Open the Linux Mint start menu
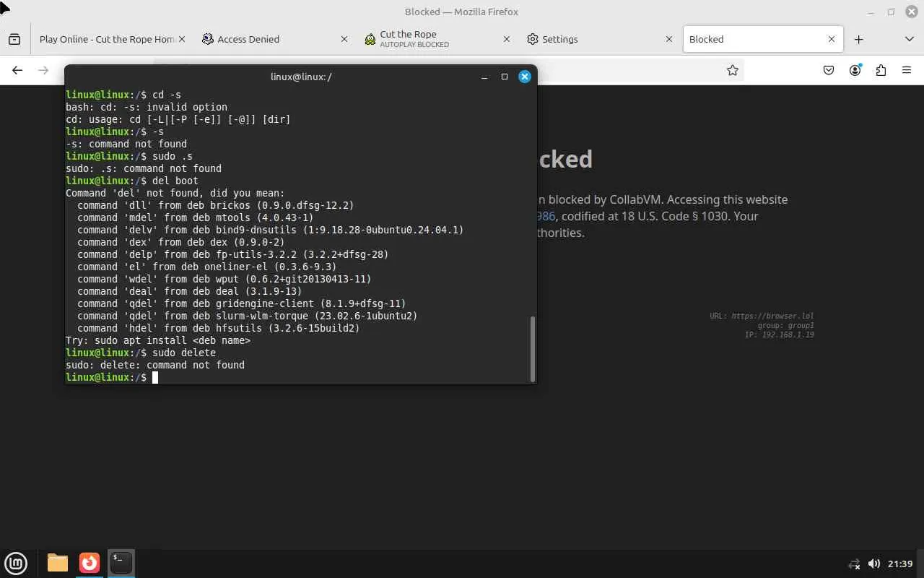Image resolution: width=924 pixels, height=578 pixels. pos(16,562)
